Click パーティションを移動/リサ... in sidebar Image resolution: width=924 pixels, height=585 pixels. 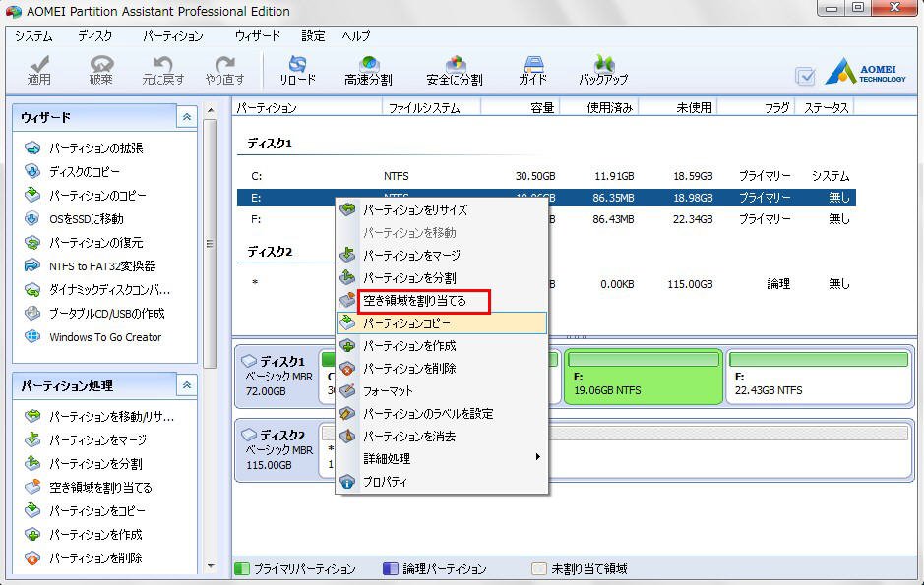(x=111, y=417)
